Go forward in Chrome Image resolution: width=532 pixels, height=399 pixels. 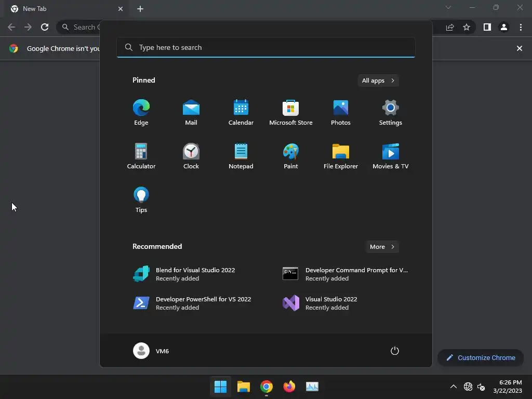(28, 27)
